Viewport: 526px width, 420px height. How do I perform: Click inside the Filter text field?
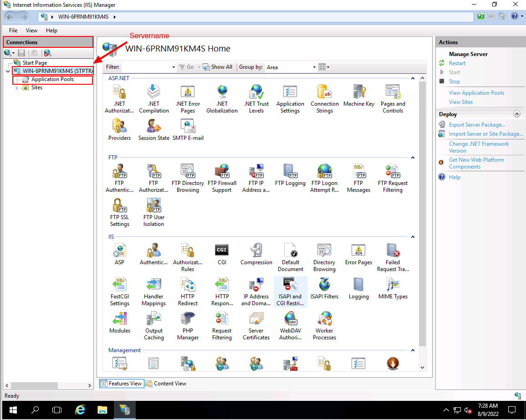click(x=146, y=67)
